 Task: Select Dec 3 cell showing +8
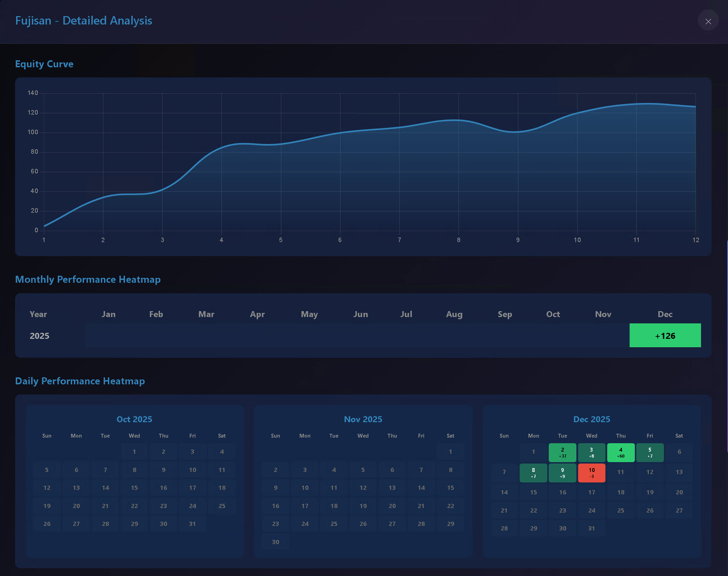(x=591, y=452)
